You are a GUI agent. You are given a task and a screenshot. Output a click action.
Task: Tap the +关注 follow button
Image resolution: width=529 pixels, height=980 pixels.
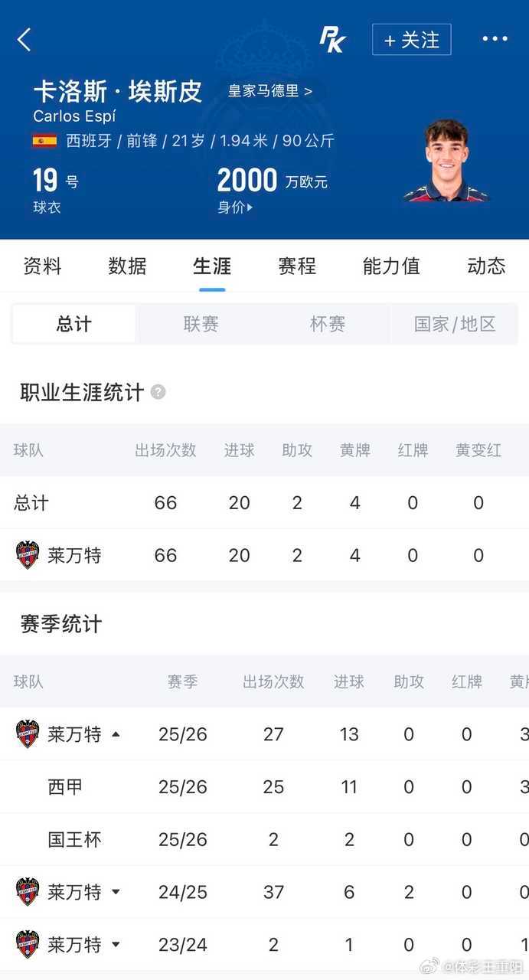click(x=412, y=40)
